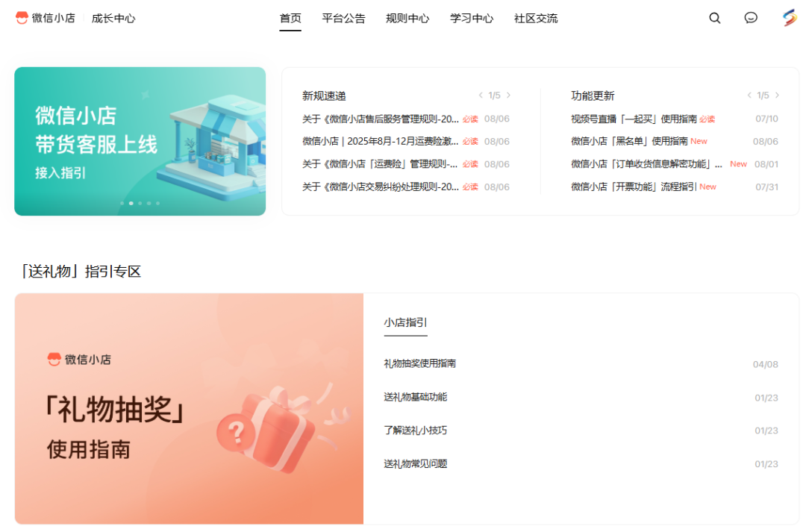This screenshot has height=532, width=806.
Task: Select the fourth banner carousel dot
Action: coord(149,204)
